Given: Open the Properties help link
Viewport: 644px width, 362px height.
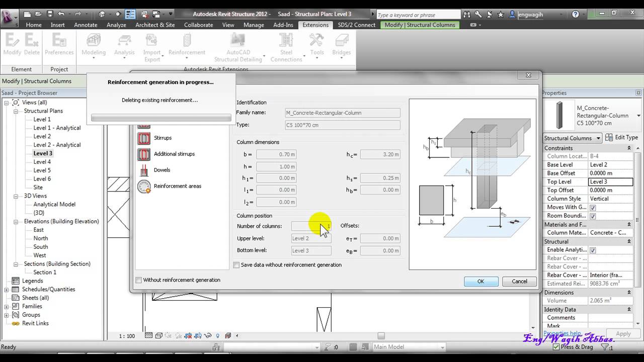Looking at the screenshot, I should (562, 333).
